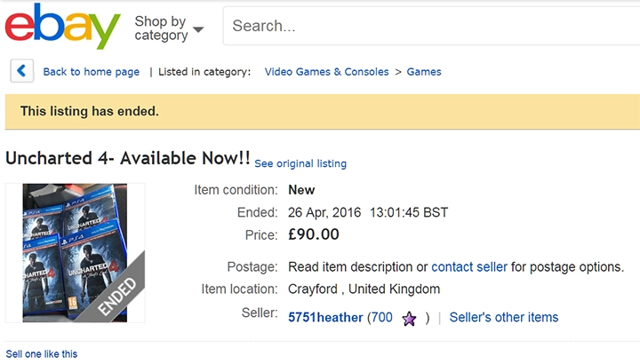
Task: Follow the Back to home page link
Action: [91, 72]
